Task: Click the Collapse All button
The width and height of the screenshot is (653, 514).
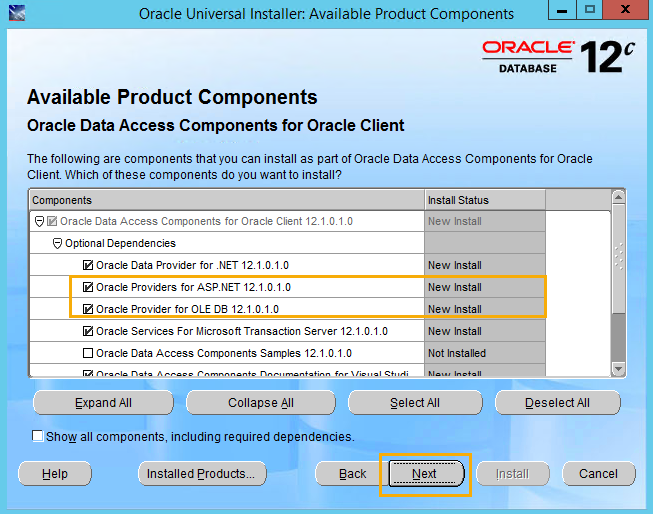Action: click(x=261, y=403)
